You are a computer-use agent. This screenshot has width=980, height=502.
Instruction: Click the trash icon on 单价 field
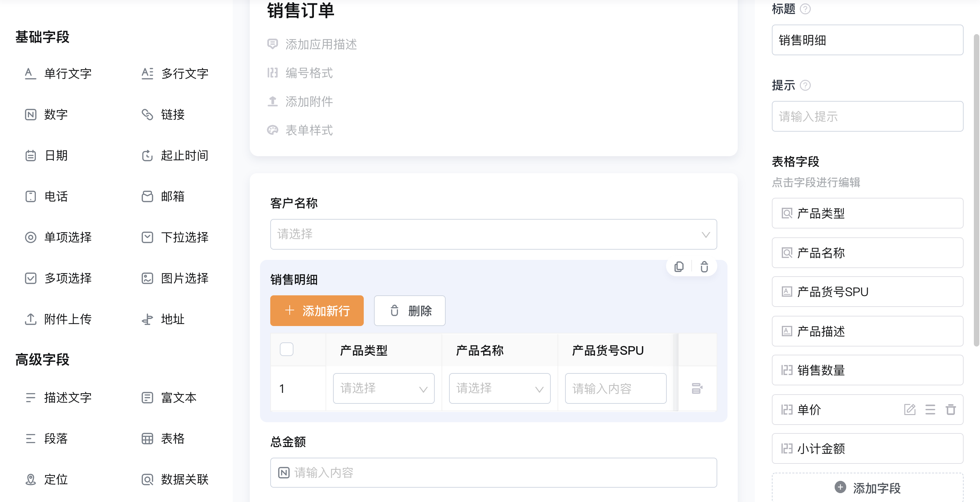(x=951, y=410)
